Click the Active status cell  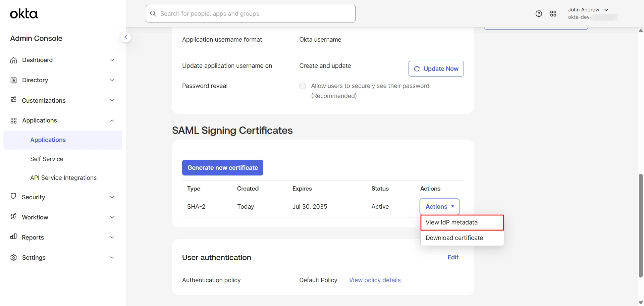pos(380,207)
